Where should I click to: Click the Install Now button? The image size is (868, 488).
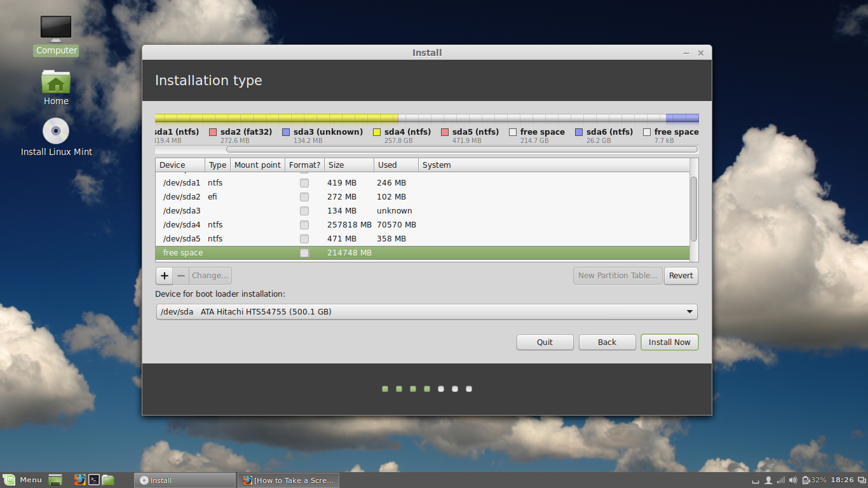click(669, 342)
